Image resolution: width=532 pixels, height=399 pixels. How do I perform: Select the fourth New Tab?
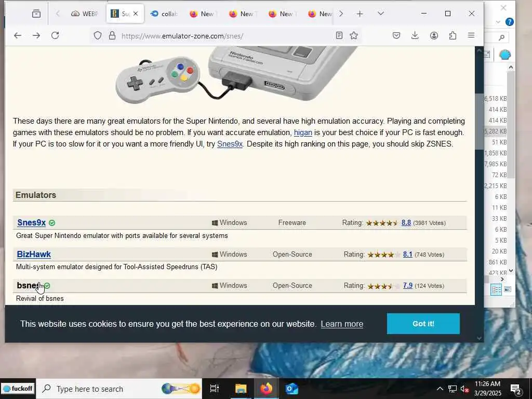click(320, 14)
